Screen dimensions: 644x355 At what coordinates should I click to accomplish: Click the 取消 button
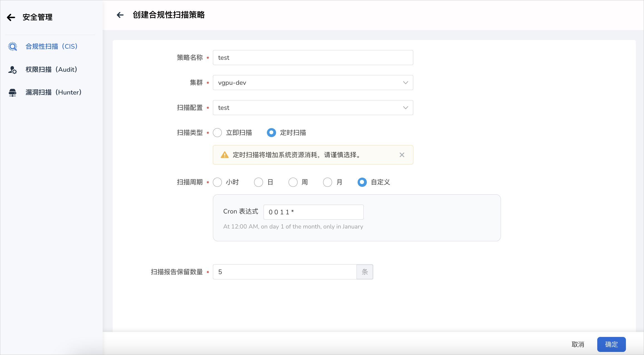coord(578,344)
